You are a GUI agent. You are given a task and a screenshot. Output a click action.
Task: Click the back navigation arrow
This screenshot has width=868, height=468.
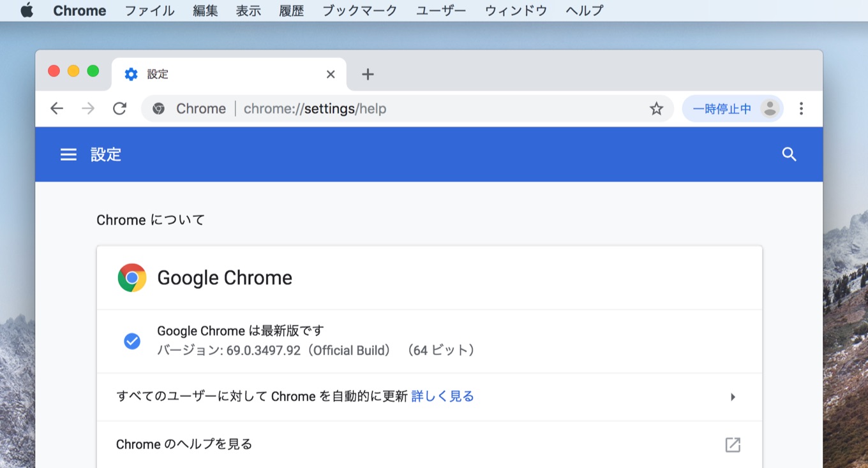57,108
